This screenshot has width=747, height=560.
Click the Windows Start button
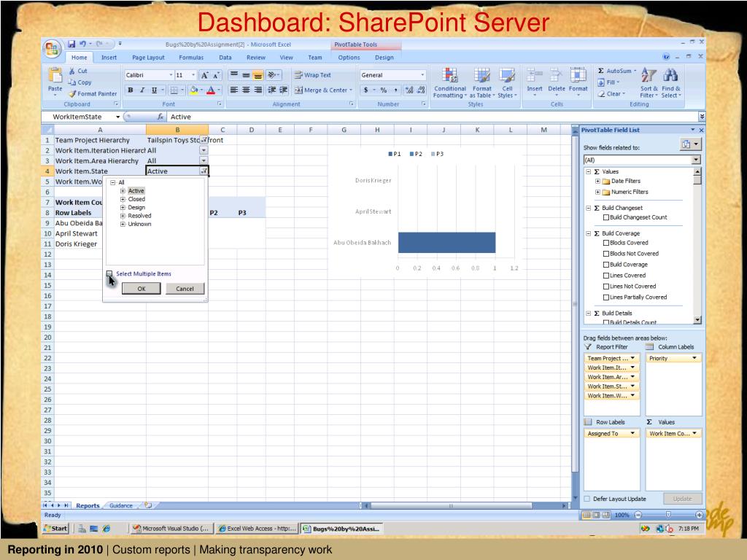[55, 528]
